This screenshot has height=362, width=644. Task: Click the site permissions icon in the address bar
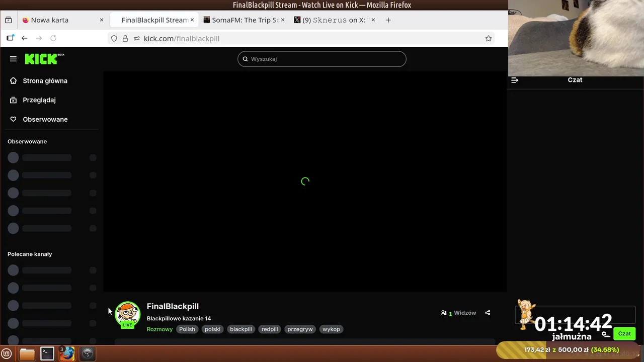136,38
